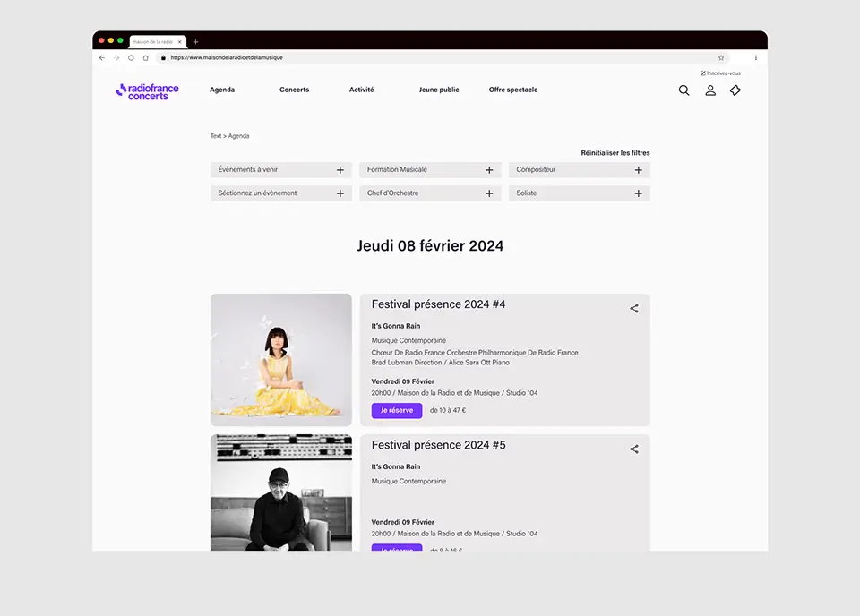Share Festival présence 2024 #4 event
The image size is (860, 616).
tap(634, 309)
